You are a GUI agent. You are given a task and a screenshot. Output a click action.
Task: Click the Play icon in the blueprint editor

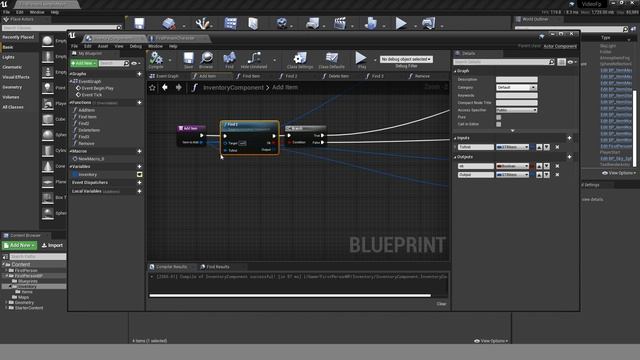click(x=361, y=60)
